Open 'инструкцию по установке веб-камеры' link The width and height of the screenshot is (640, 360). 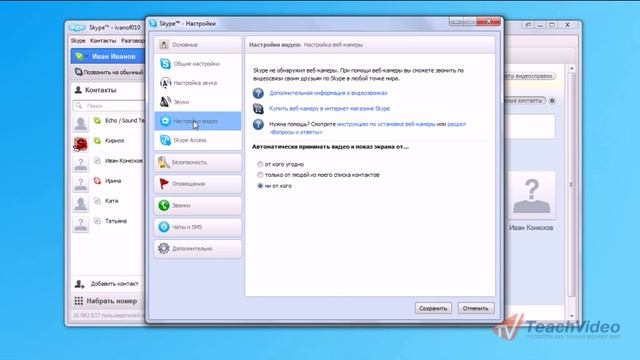coord(386,124)
